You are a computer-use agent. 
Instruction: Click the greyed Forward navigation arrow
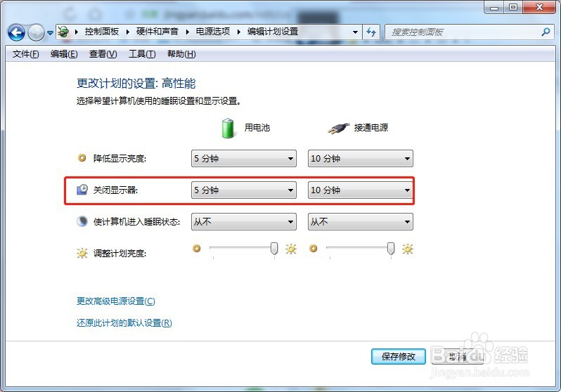point(36,32)
